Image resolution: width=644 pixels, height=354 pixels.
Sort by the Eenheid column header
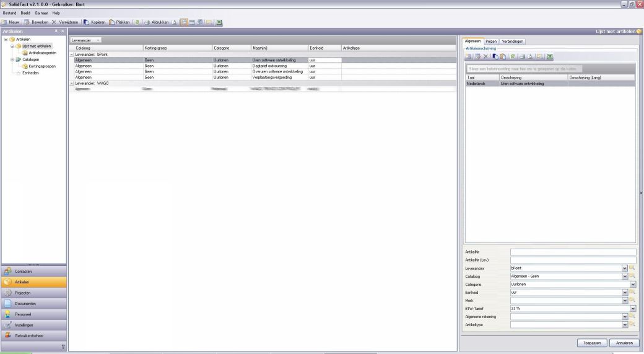324,48
